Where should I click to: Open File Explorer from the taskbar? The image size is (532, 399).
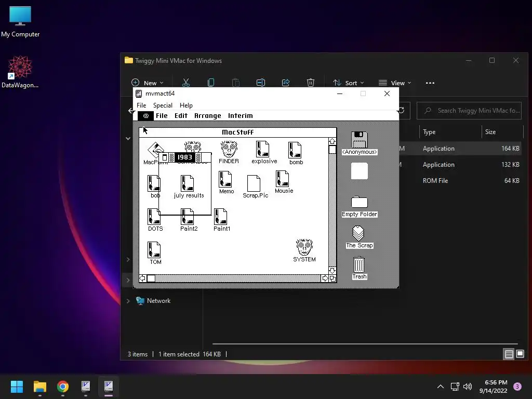(x=39, y=387)
